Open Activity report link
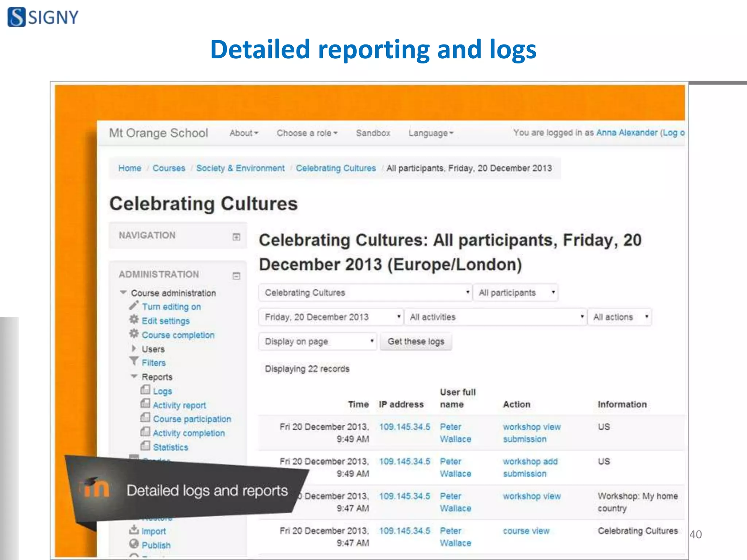Image resolution: width=747 pixels, height=560 pixels. click(x=179, y=405)
